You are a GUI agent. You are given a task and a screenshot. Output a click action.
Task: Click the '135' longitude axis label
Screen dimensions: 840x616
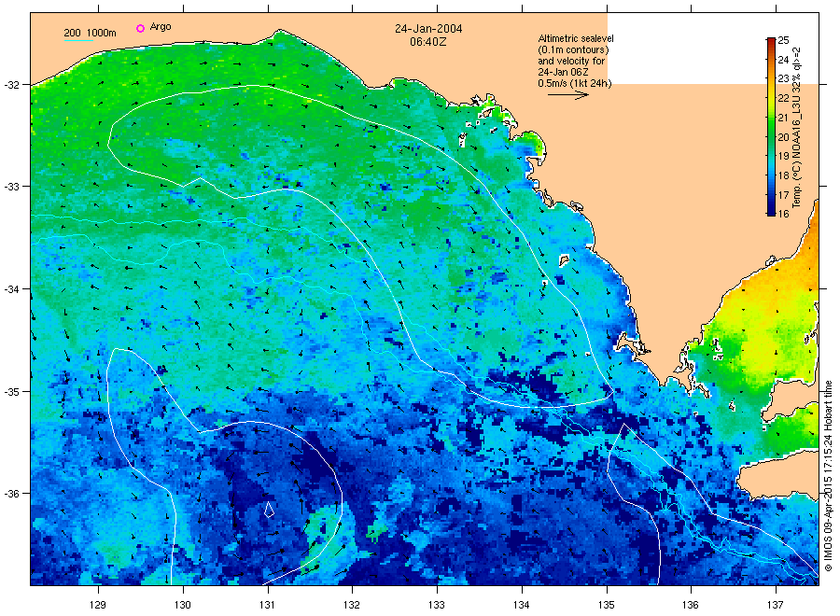pos(607,605)
